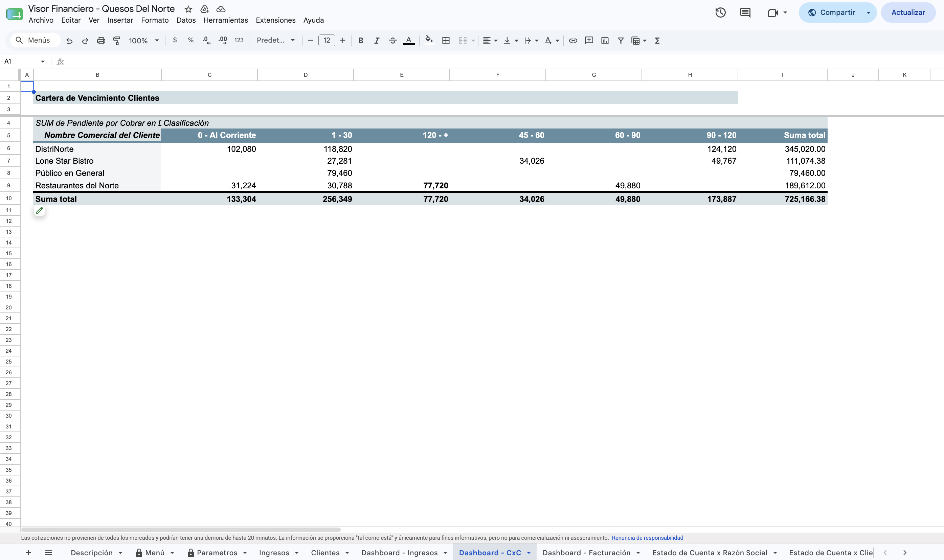Open the all sheets list icon
This screenshot has height=560, width=944.
tap(48, 553)
